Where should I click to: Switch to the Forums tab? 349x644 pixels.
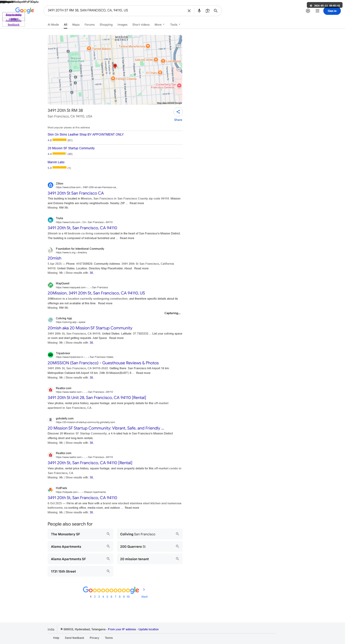(90, 25)
